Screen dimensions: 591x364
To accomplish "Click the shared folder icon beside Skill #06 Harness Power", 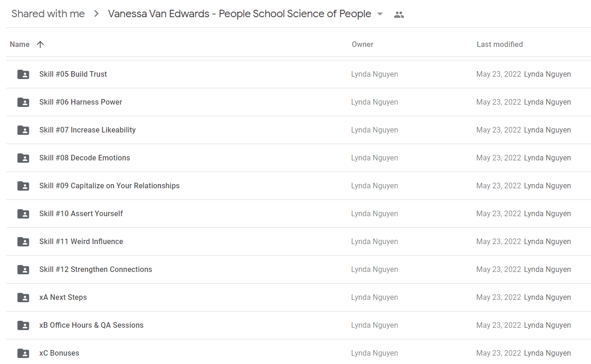I will tap(23, 102).
